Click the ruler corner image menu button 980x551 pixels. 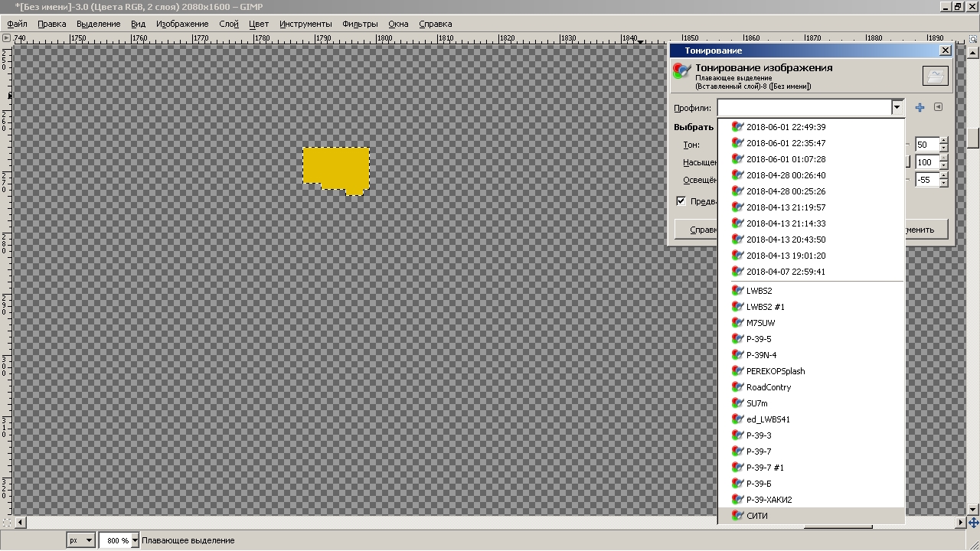click(x=7, y=37)
